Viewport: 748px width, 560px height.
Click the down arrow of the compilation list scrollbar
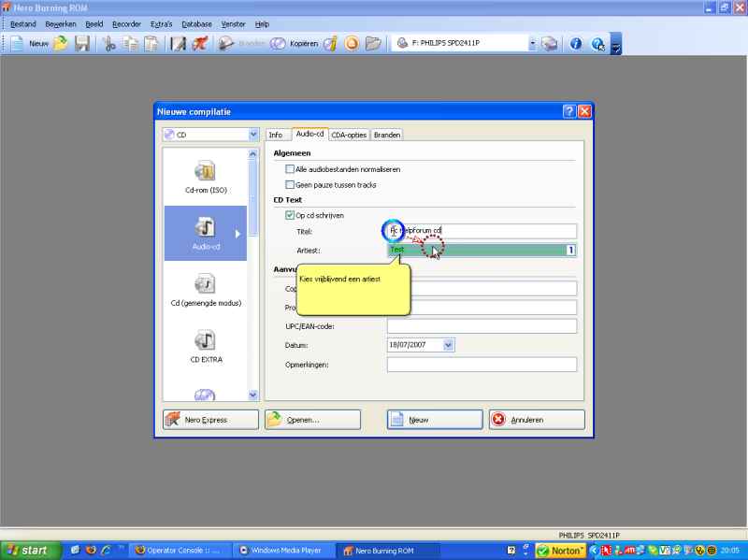click(252, 395)
